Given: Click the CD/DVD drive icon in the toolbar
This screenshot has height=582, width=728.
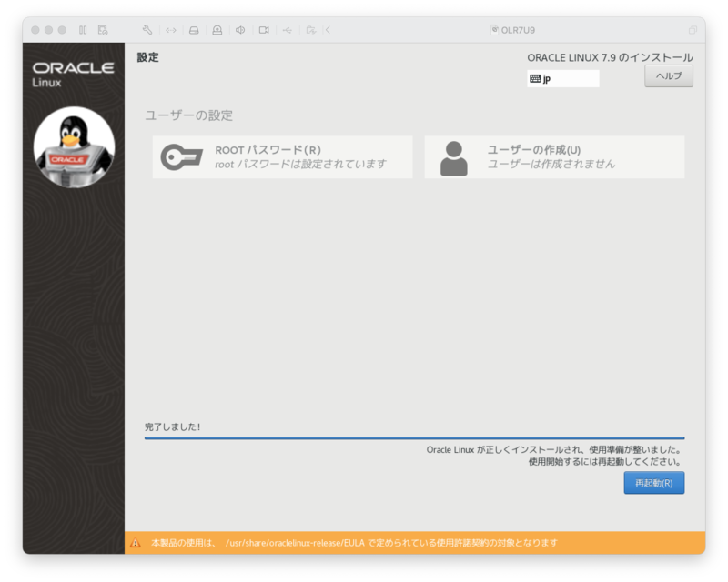Looking at the screenshot, I should pyautogui.click(x=217, y=30).
